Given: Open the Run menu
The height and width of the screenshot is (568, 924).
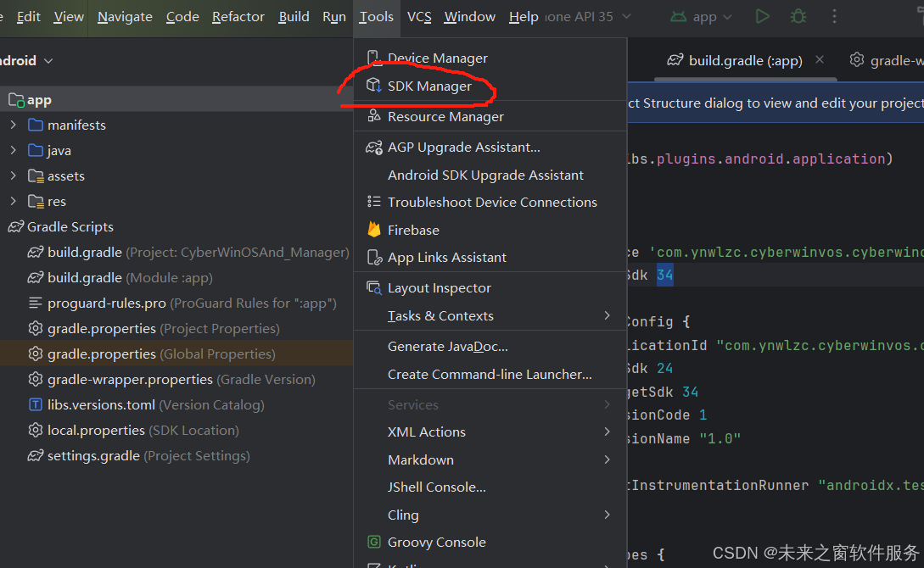Looking at the screenshot, I should [334, 16].
